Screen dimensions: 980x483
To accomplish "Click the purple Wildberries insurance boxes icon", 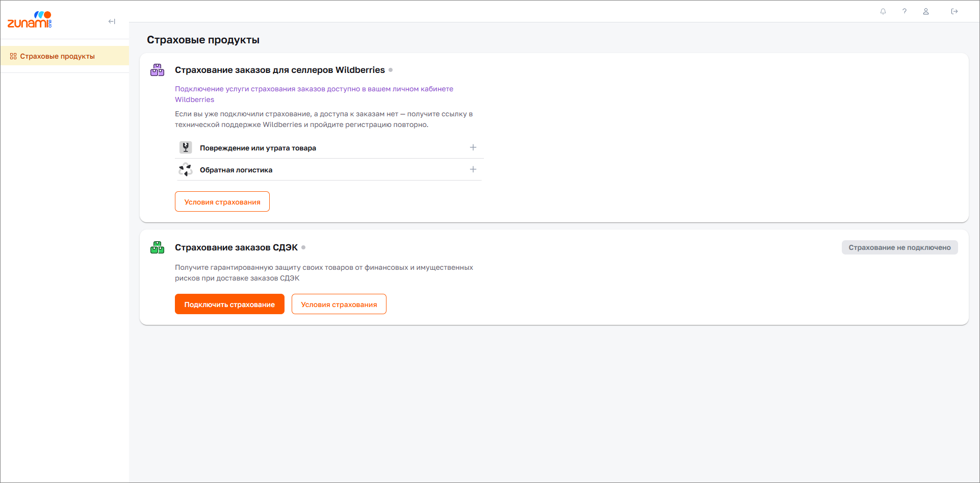I will [x=157, y=70].
